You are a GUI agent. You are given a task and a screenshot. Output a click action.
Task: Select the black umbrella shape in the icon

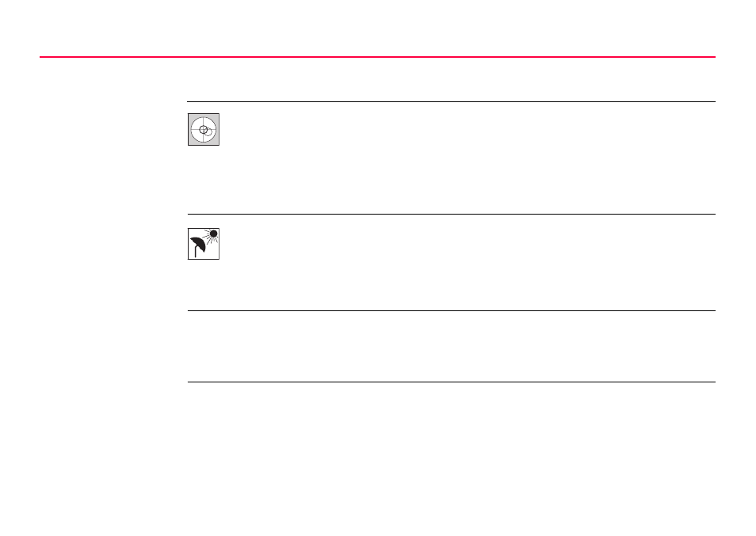(198, 244)
